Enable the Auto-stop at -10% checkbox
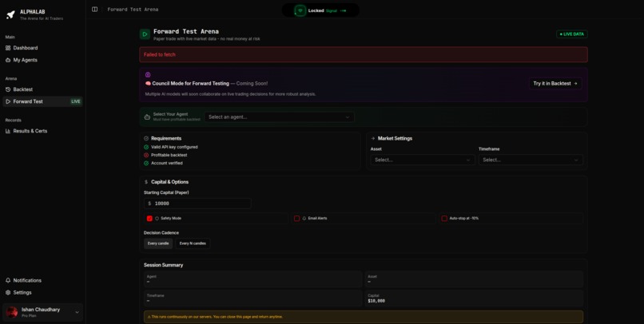The width and height of the screenshot is (644, 324). pyautogui.click(x=444, y=219)
